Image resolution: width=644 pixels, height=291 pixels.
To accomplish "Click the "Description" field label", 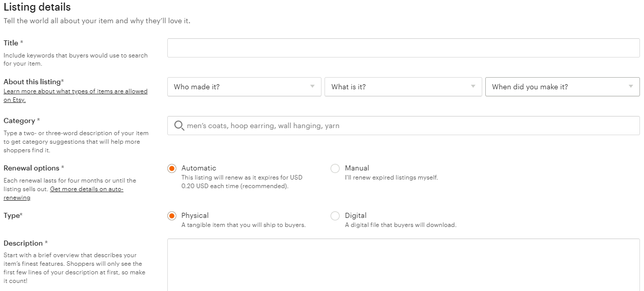I will coord(23,243).
